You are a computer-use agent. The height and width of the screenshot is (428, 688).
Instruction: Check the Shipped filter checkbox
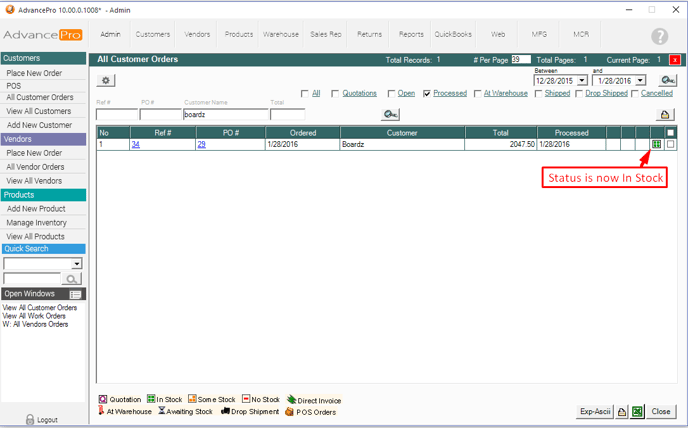coord(538,94)
